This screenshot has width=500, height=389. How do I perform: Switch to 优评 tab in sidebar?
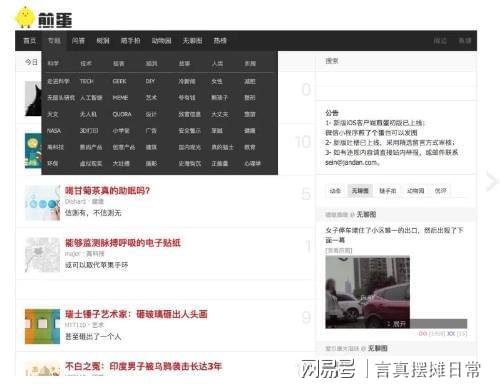tap(440, 191)
